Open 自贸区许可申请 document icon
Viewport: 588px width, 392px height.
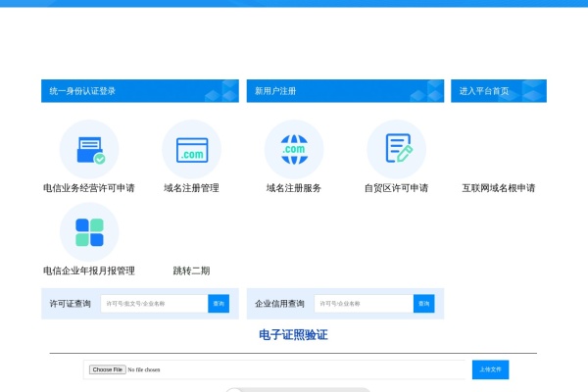click(396, 149)
